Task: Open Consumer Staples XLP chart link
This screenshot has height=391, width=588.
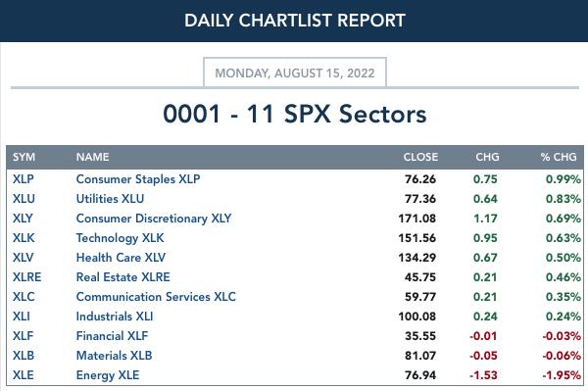Action: tap(138, 179)
